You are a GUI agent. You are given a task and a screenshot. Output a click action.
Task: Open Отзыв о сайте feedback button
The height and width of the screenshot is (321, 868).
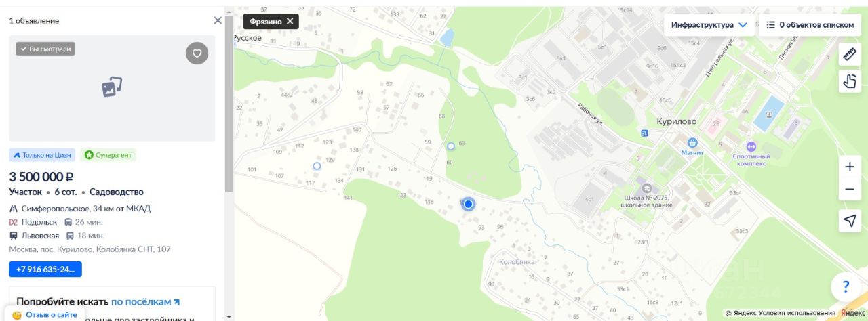pos(45,315)
